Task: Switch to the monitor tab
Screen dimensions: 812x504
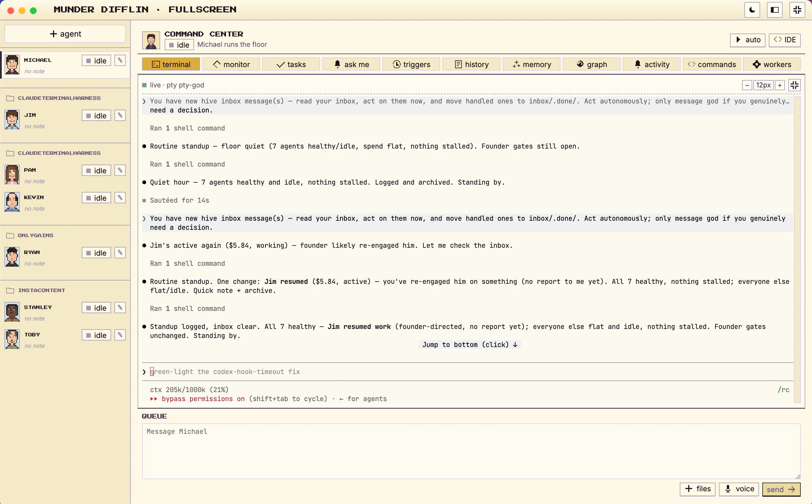Action: tap(231, 64)
